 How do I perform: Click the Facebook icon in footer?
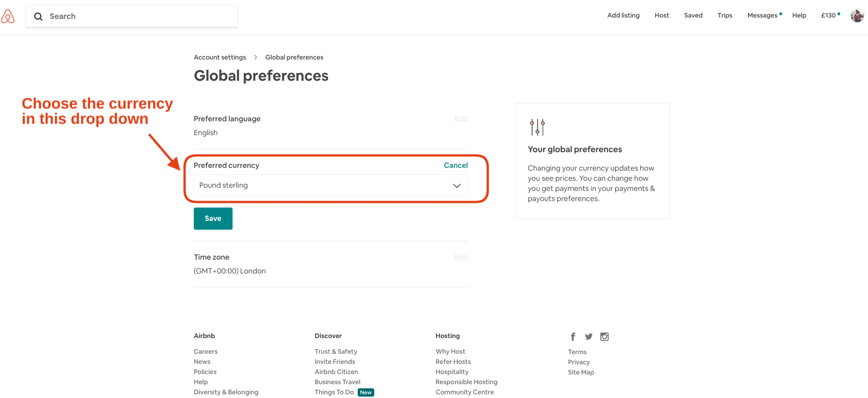573,337
